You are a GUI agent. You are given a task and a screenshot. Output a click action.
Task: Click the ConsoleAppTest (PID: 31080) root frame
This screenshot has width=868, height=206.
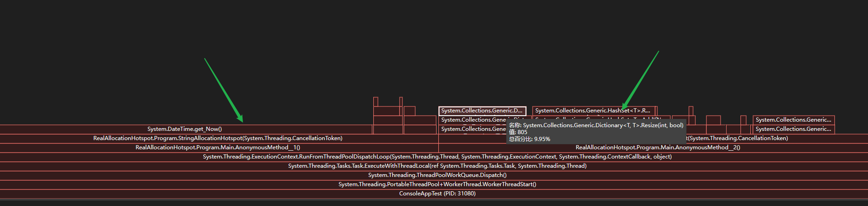(437, 194)
